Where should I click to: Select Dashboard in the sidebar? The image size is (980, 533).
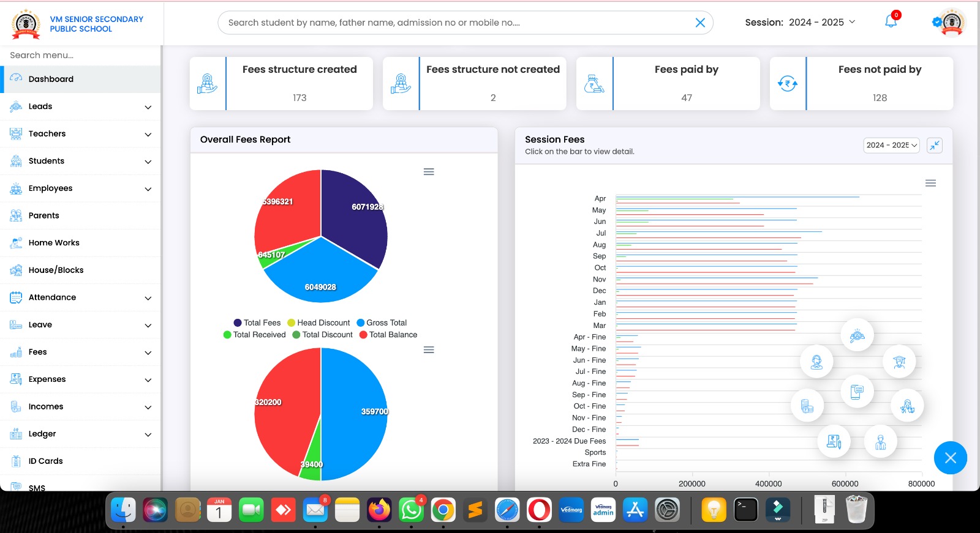pos(51,79)
